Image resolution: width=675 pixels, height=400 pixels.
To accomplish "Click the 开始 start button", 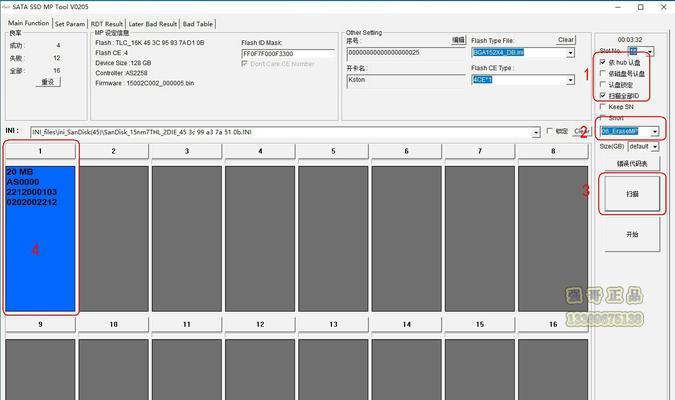I will (x=632, y=234).
